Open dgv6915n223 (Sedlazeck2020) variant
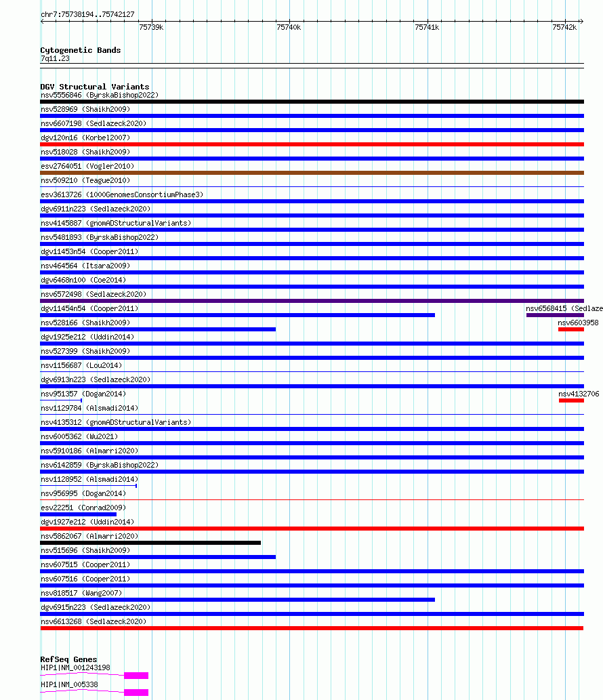This screenshot has width=603, height=700. point(96,609)
